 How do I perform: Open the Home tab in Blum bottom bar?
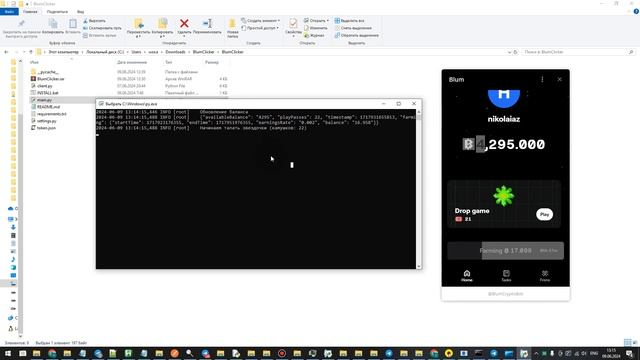pos(467,276)
